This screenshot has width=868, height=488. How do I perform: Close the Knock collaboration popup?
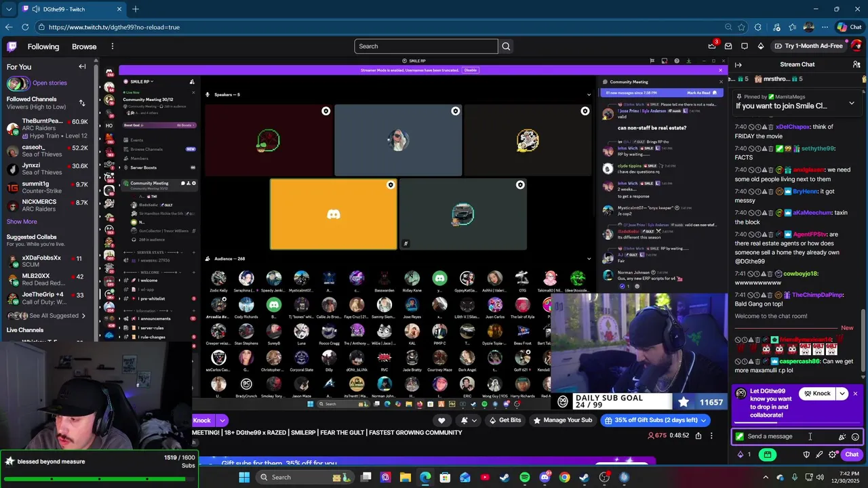tap(855, 394)
